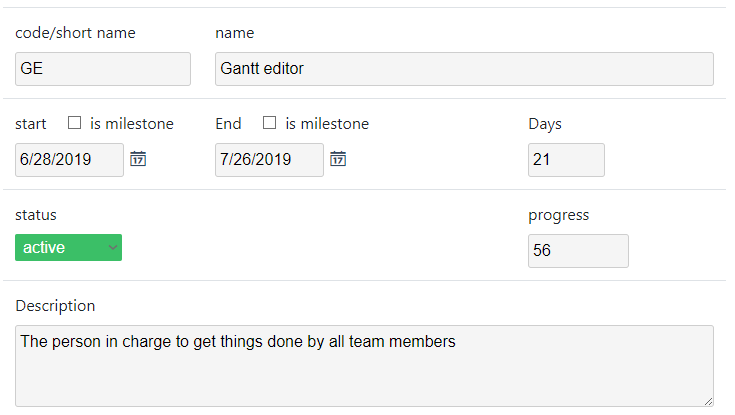
Task: Open the green 'active' status dropdown
Action: [x=68, y=247]
